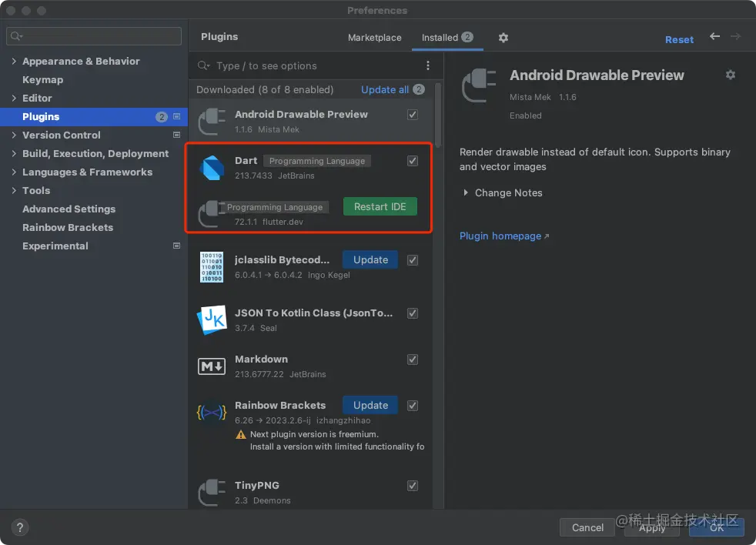Open Advanced Settings page
Image resolution: width=756 pixels, height=545 pixels.
[x=69, y=209]
